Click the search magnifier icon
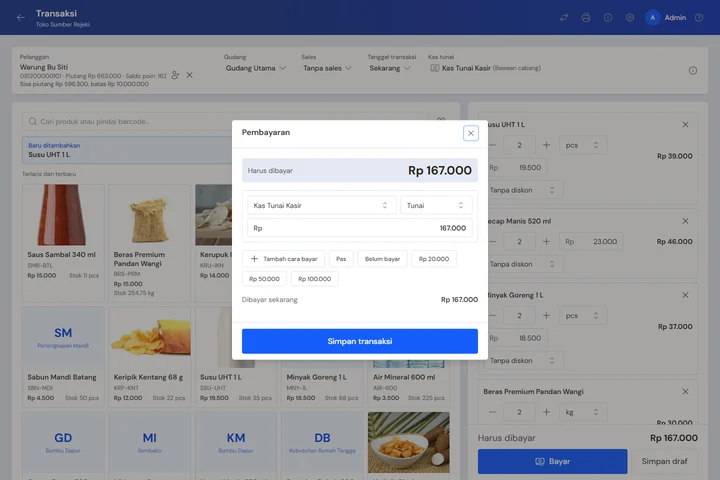This screenshot has width=720, height=480. pyautogui.click(x=33, y=121)
